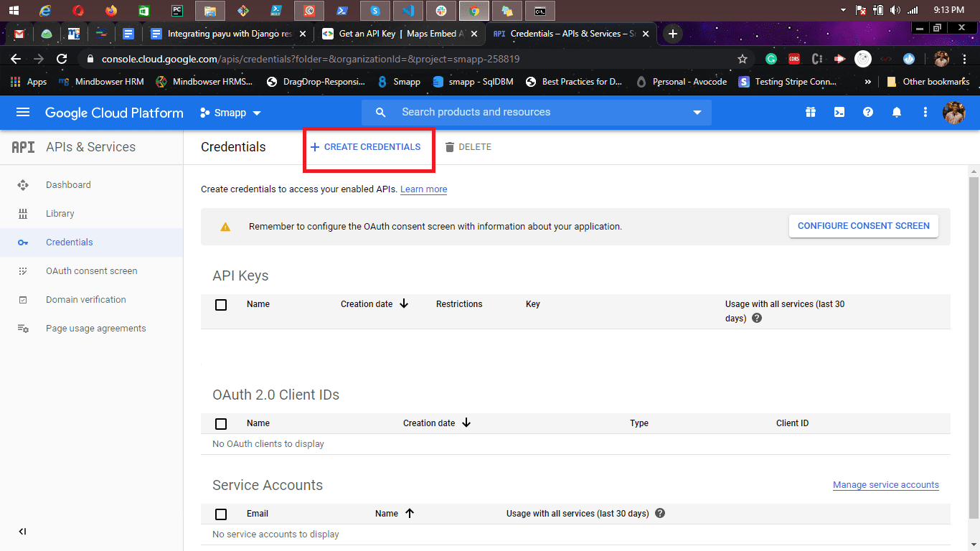Screen dimensions: 980x551
Task: Collapse the left sidebar panel
Action: pos(22,532)
